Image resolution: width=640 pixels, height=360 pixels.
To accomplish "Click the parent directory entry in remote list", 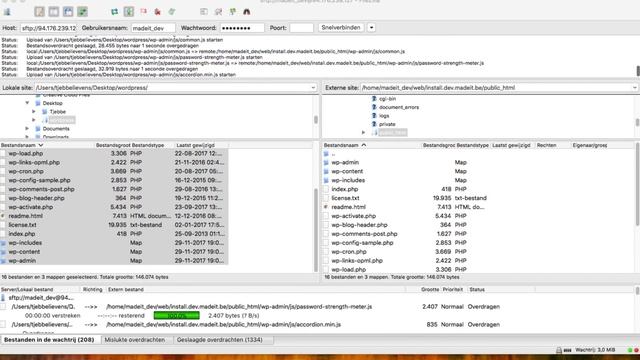I will click(333, 154).
